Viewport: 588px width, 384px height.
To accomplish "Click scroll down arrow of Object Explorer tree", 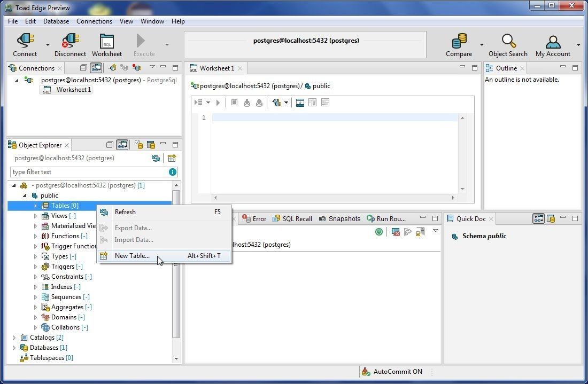I will click(176, 358).
